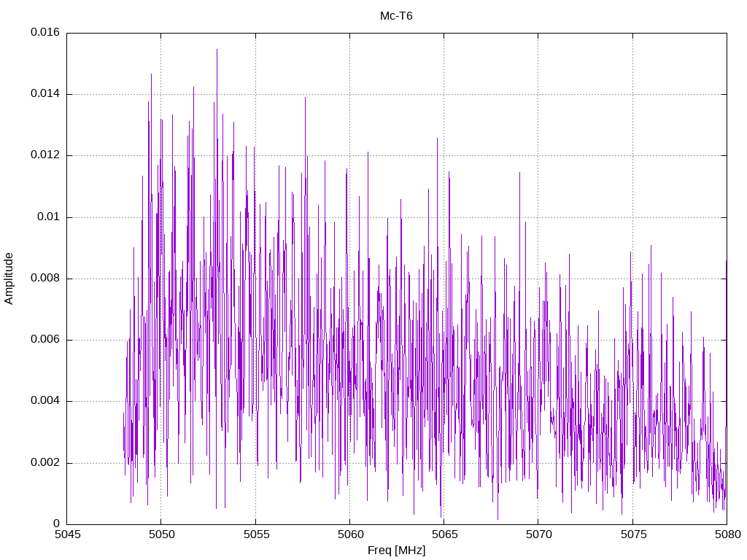Click the 0.014 y-axis tick label

[x=45, y=94]
